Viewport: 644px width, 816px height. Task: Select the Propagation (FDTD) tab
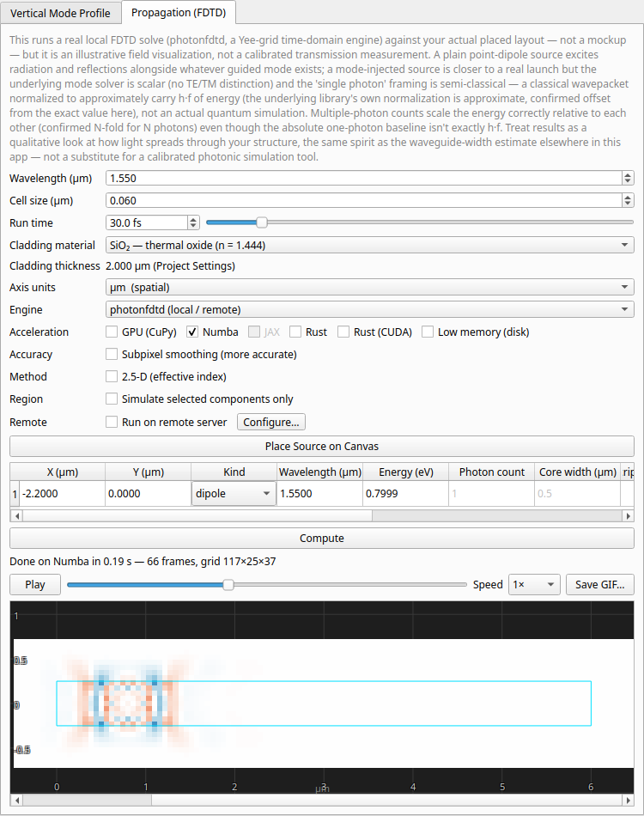pyautogui.click(x=179, y=13)
